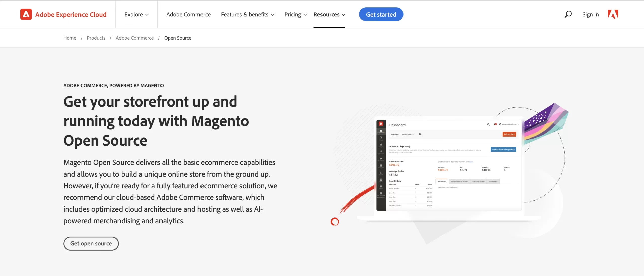
Task: Select the New Customers tab in dashboard
Action: (478, 181)
